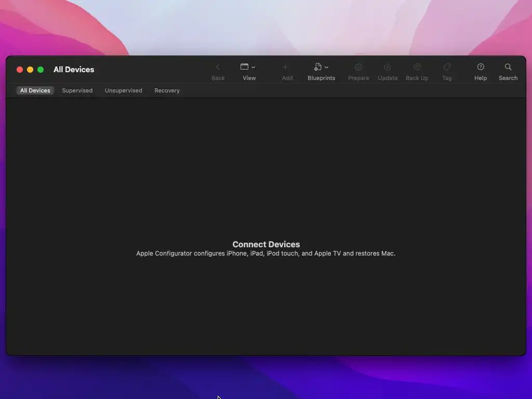The height and width of the screenshot is (399, 532).
Task: Select the All Devices filter tab
Action: (x=35, y=90)
